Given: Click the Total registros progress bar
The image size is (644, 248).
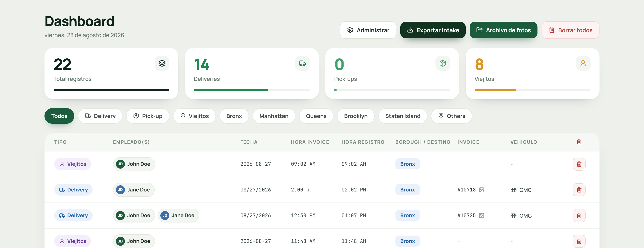Looking at the screenshot, I should coord(111,90).
